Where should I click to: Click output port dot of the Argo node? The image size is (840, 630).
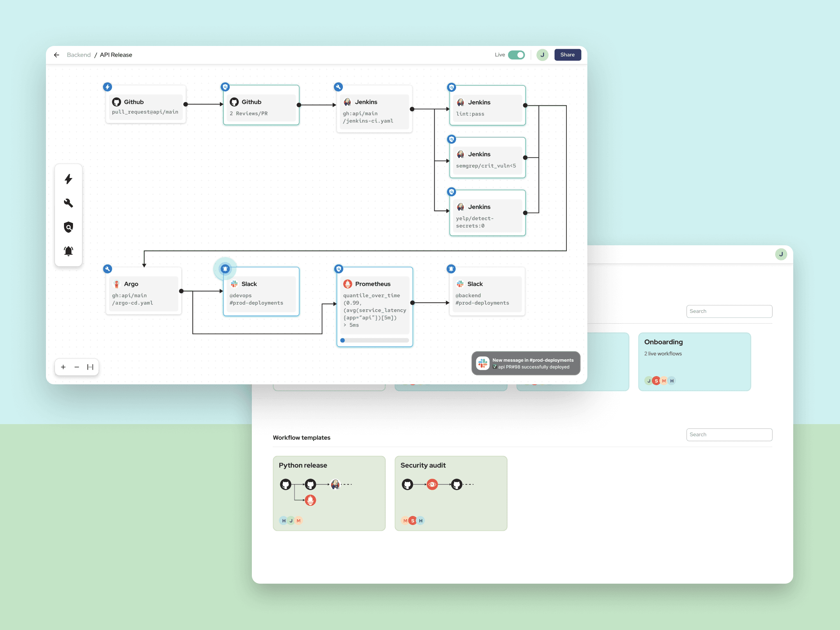(x=181, y=291)
